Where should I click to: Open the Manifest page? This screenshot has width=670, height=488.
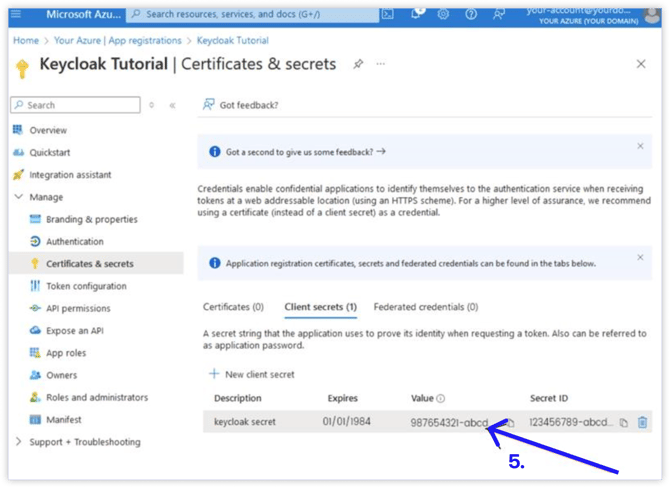64,419
